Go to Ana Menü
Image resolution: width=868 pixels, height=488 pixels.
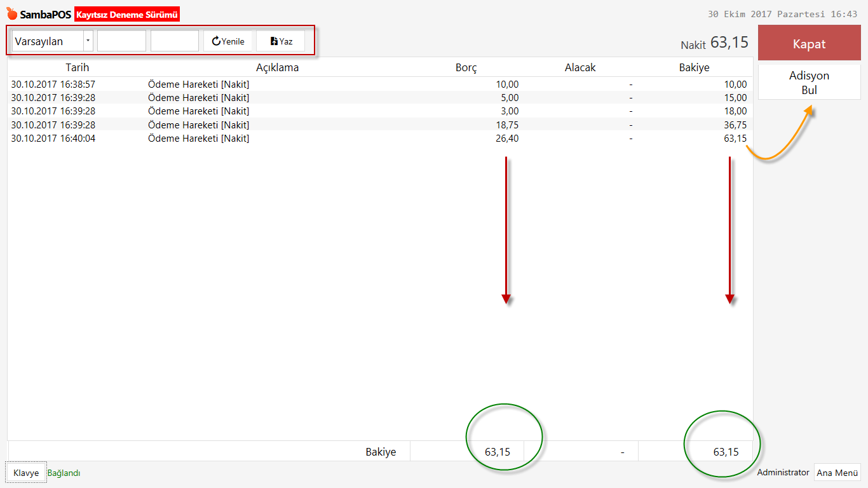[837, 473]
